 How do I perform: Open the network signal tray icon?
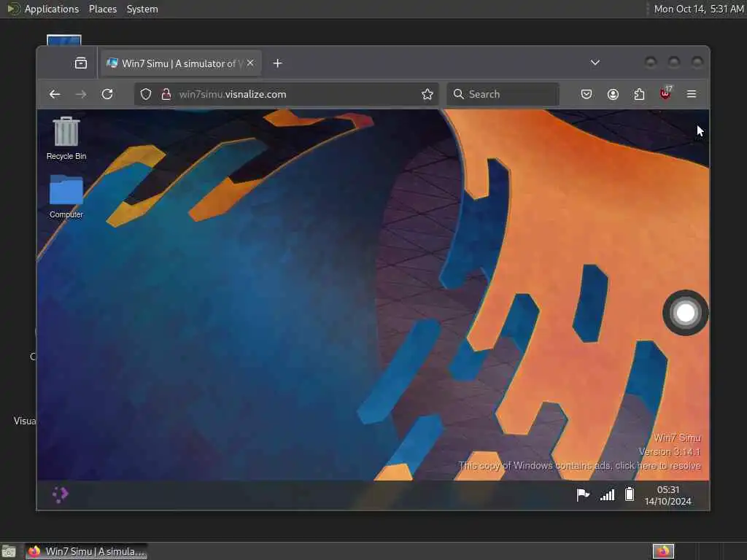click(607, 495)
